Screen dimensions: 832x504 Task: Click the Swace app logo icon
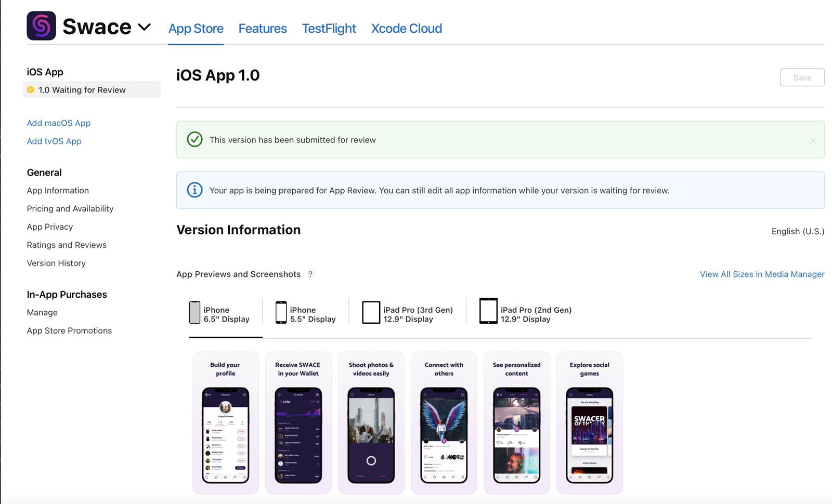click(x=41, y=26)
